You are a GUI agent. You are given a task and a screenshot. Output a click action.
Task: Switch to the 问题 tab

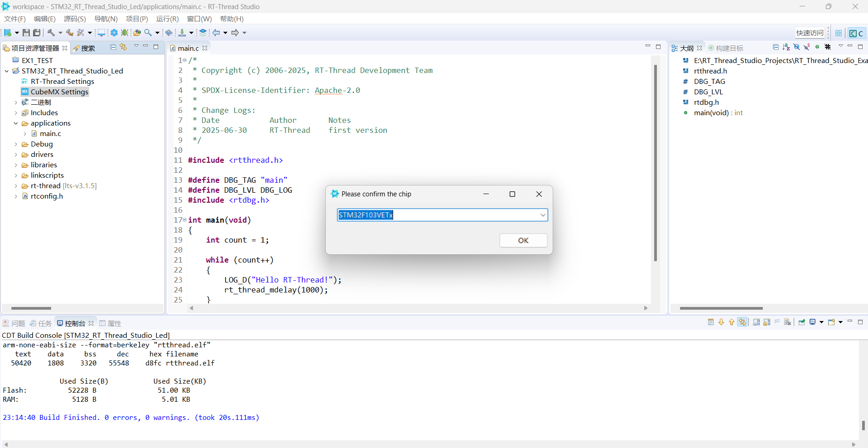coord(14,323)
